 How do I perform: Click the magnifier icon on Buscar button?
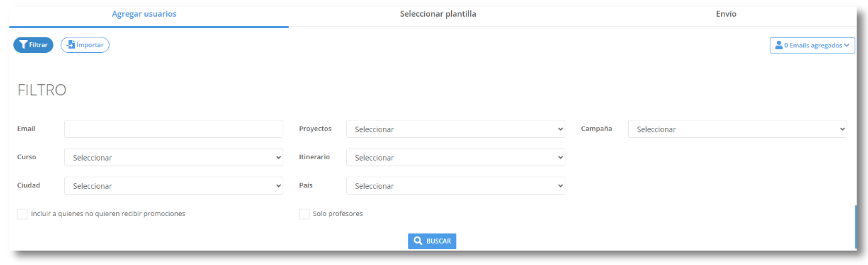[418, 241]
